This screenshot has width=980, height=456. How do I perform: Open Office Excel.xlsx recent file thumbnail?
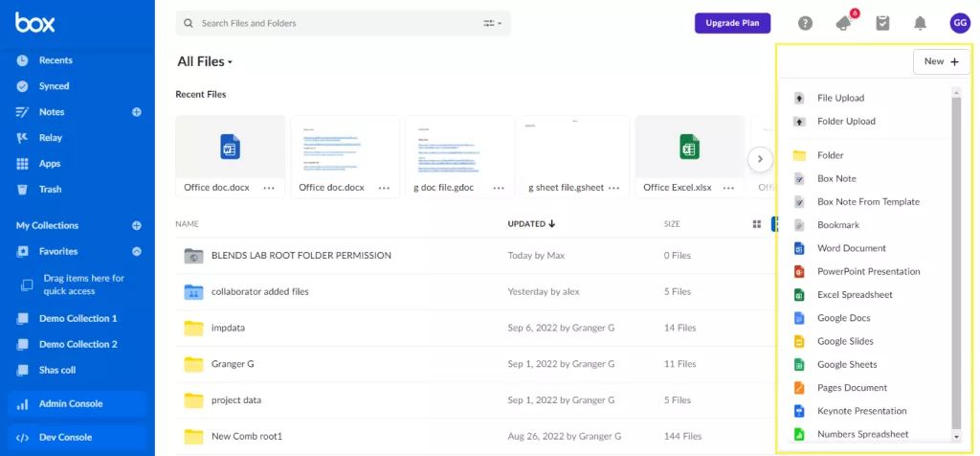pos(690,147)
